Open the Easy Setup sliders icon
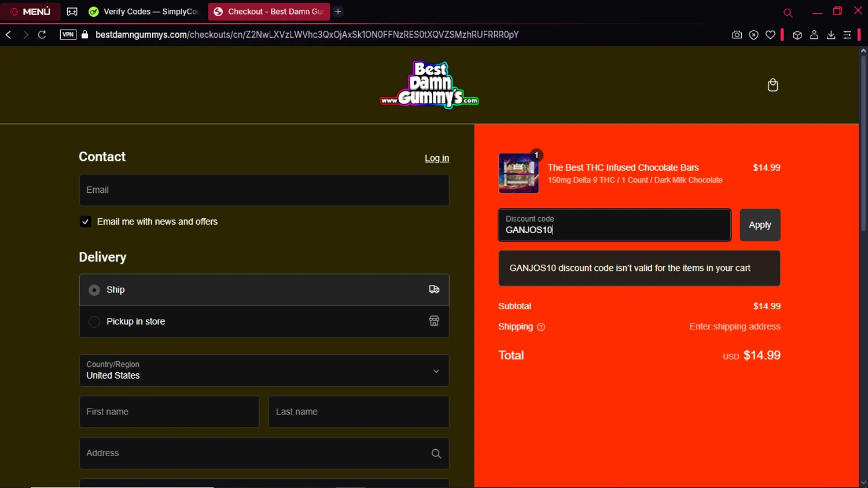868x488 pixels. click(847, 35)
